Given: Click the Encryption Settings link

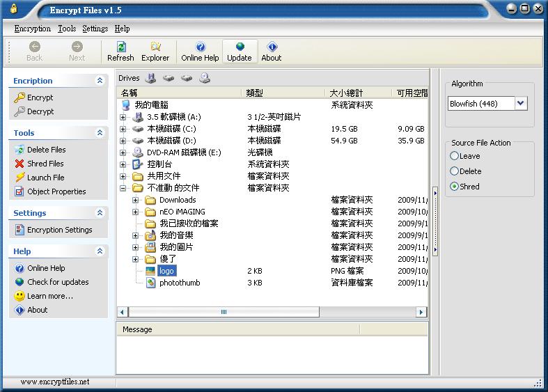Looking at the screenshot, I should click(59, 230).
